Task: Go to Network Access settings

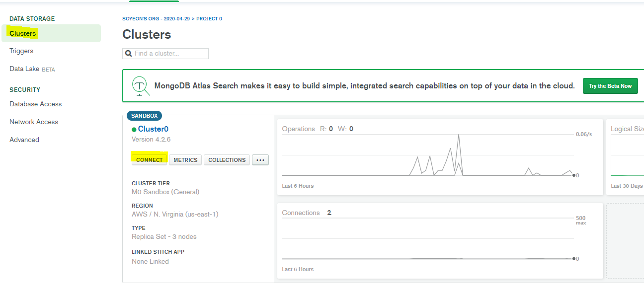Action: tap(34, 122)
